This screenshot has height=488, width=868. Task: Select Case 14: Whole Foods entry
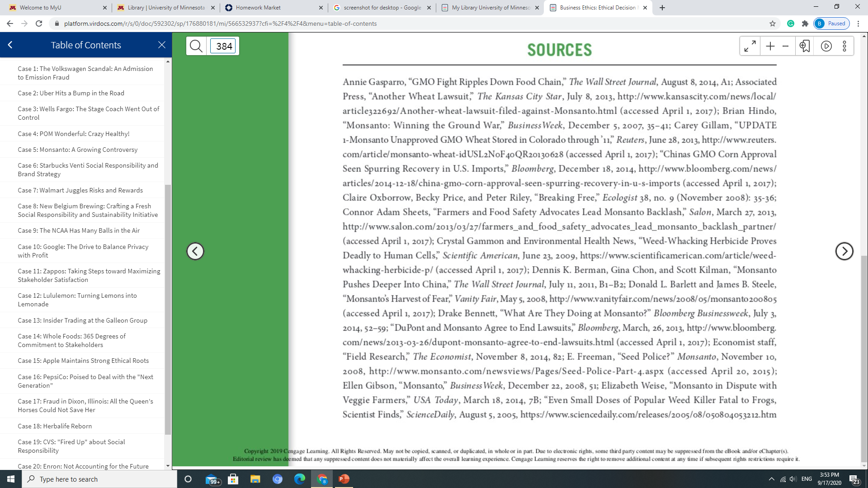point(72,340)
